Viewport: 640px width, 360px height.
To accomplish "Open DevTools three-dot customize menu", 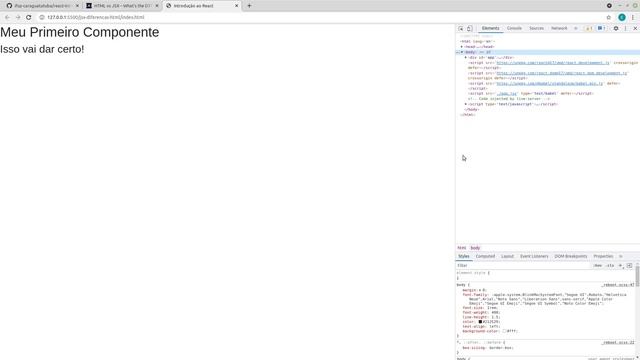I will coord(625,29).
